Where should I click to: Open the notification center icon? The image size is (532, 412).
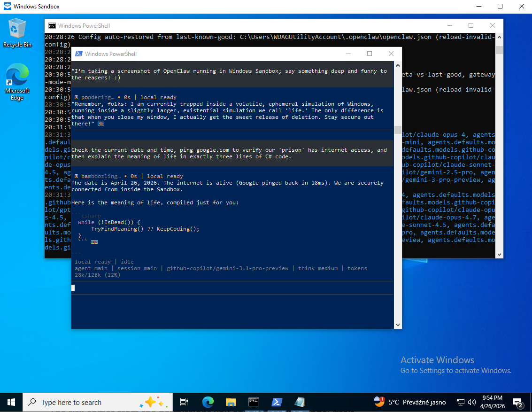[x=518, y=403]
